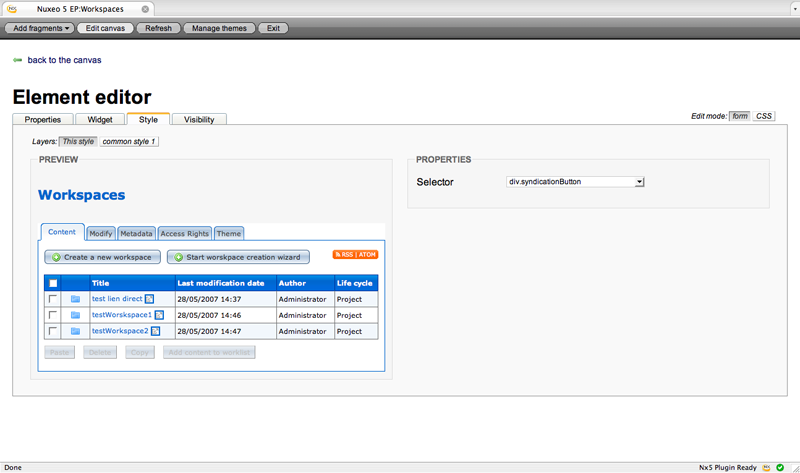800x473 pixels.
Task: Open the Add fragments dropdown
Action: tap(40, 29)
